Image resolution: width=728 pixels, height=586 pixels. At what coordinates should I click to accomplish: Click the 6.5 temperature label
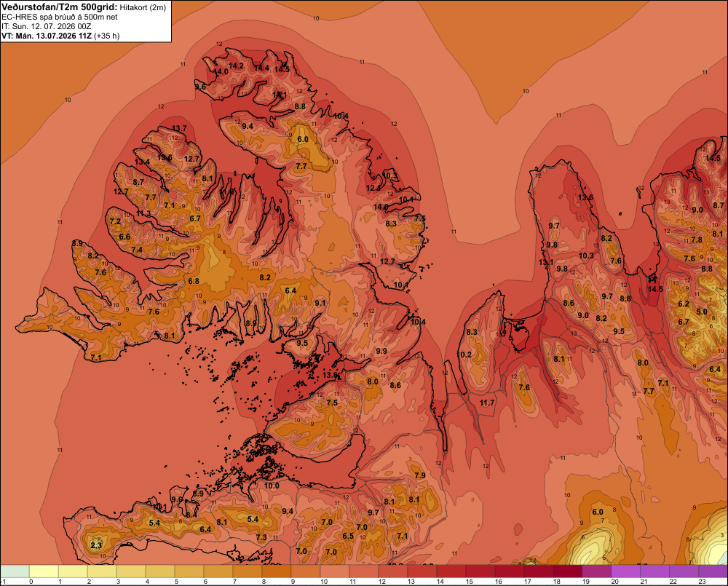pyautogui.click(x=348, y=536)
